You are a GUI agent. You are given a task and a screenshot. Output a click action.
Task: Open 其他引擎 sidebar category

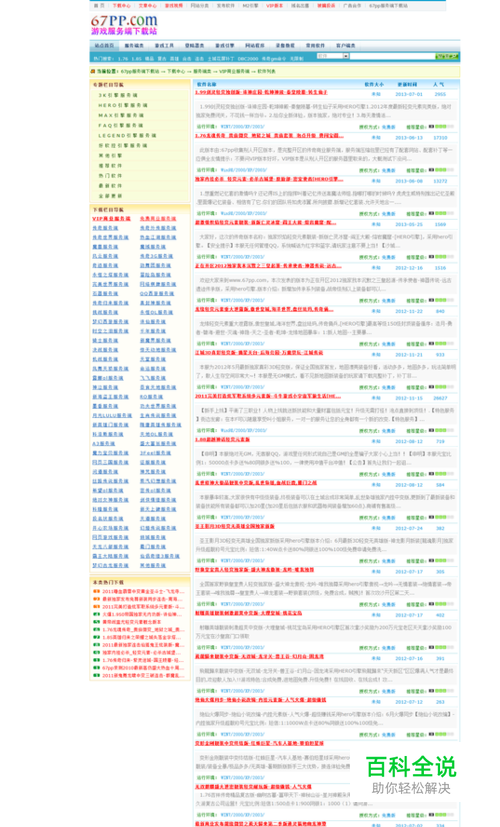coord(110,156)
